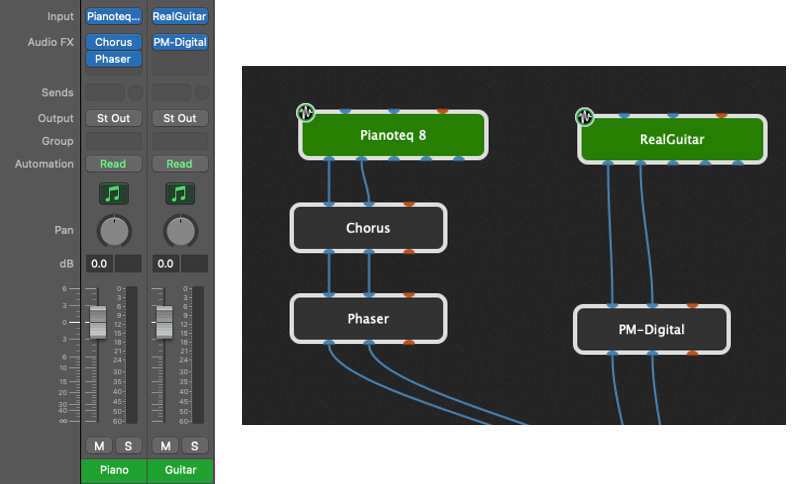
Task: Click the waveform icon on RealGuitar node
Action: coord(584,117)
